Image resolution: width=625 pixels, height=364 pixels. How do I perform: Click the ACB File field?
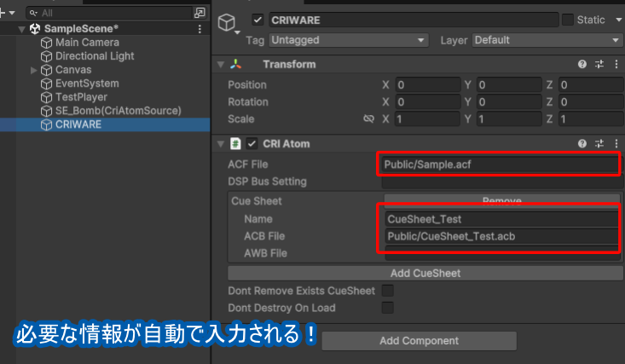click(502, 236)
